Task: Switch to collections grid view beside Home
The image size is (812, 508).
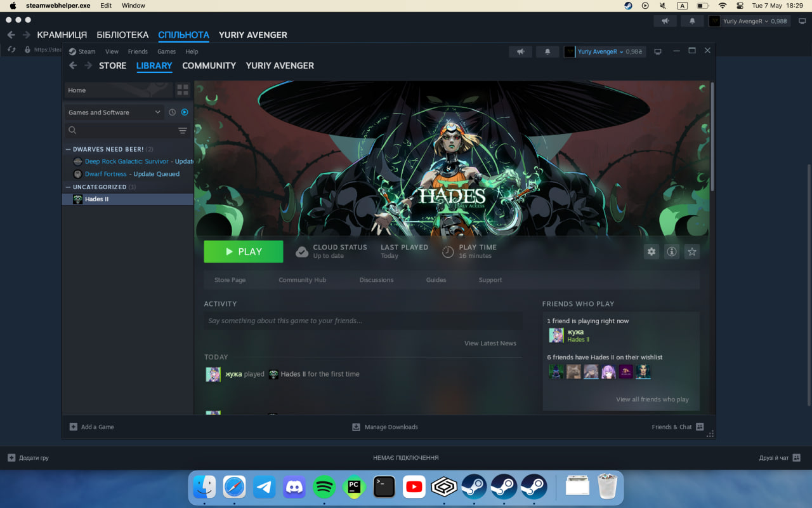Action: pyautogui.click(x=183, y=90)
